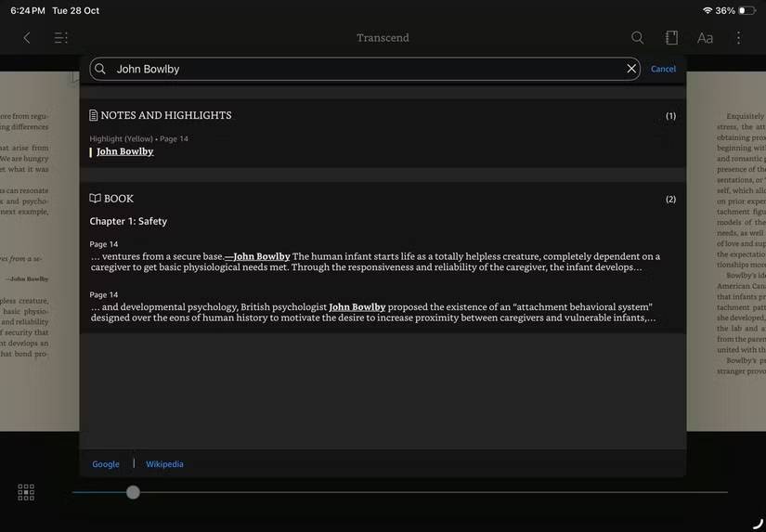Look up John Bowlby on Wikipedia
This screenshot has height=532, width=766.
(x=164, y=464)
